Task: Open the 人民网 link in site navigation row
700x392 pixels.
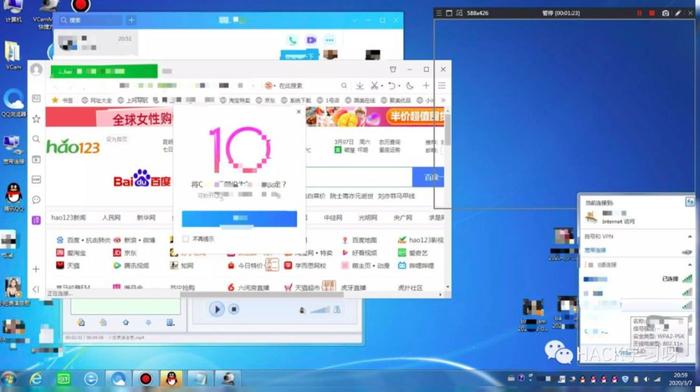Action: tap(111, 217)
